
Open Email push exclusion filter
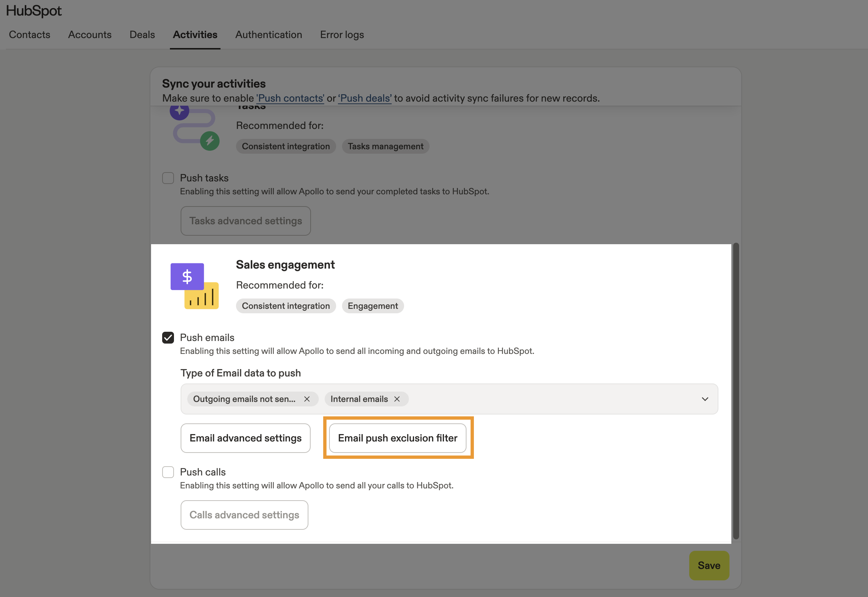click(x=397, y=438)
